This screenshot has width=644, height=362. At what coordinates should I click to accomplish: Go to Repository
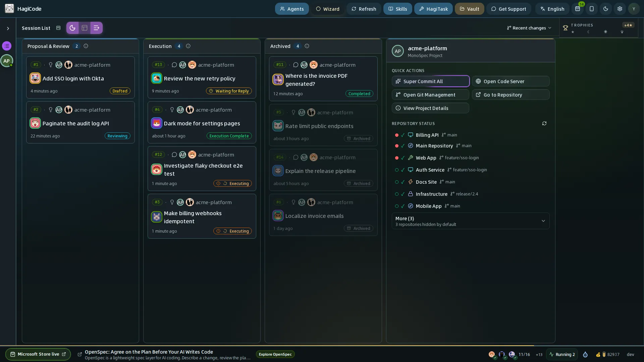[511, 95]
